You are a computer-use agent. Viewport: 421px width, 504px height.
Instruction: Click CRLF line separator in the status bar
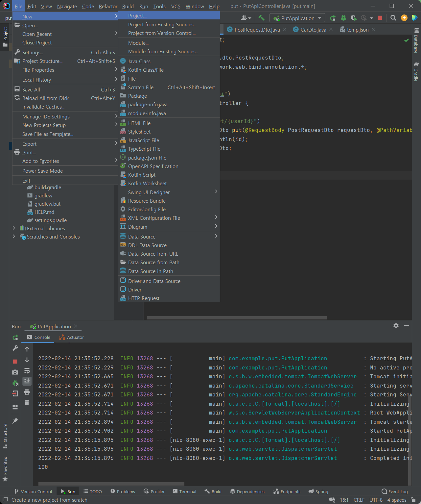tap(359, 500)
